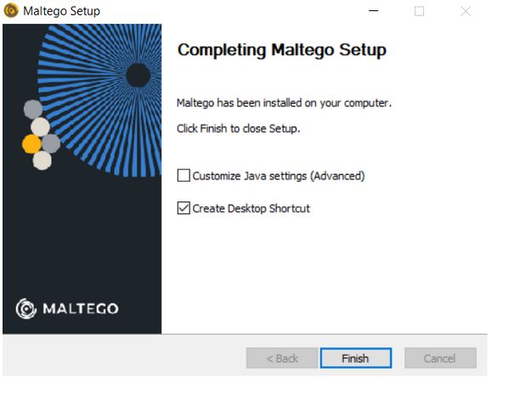The width and height of the screenshot is (532, 406).
Task: Click the Maltego logo symbol in the dark sidebar
Action: [x=26, y=308]
